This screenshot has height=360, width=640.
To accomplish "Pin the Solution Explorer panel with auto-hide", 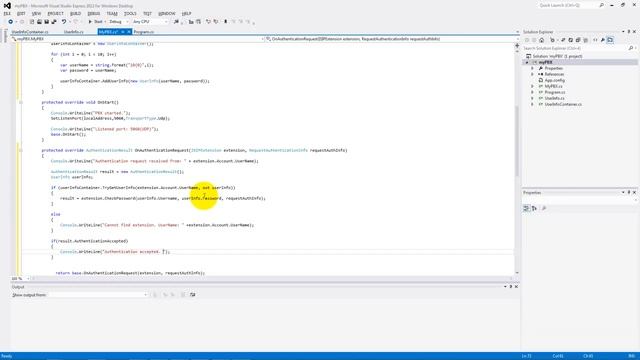I will point(629,32).
